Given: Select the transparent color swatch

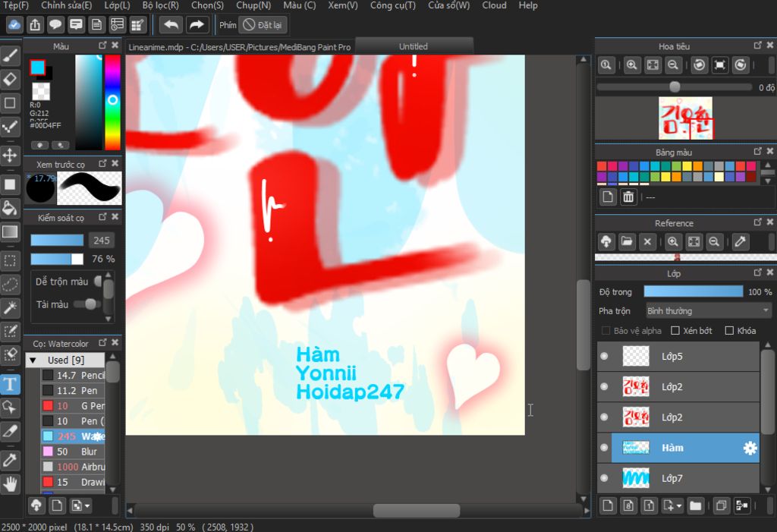Looking at the screenshot, I should 41,91.
